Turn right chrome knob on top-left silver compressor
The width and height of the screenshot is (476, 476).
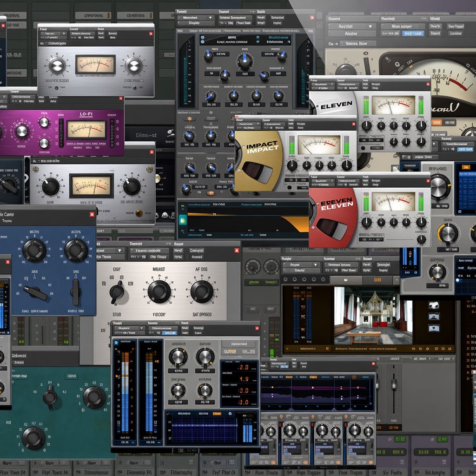click(x=134, y=66)
